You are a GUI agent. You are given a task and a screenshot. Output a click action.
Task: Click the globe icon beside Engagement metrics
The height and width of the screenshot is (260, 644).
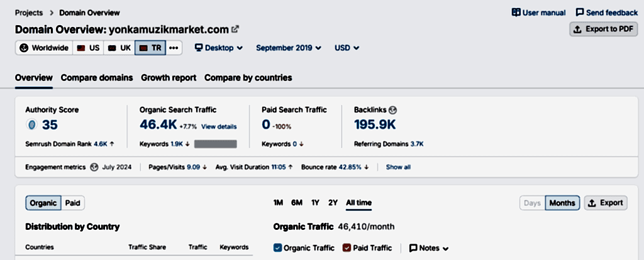coord(94,167)
